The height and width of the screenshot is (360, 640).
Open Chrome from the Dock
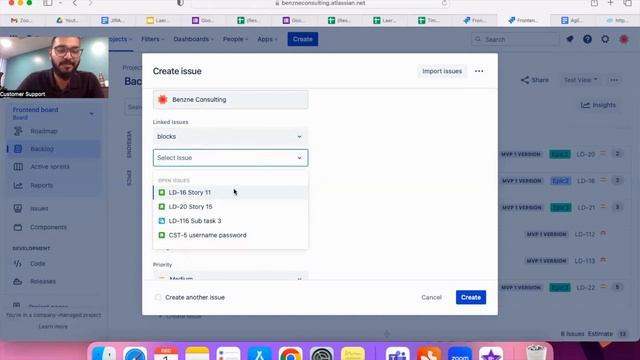(291, 354)
